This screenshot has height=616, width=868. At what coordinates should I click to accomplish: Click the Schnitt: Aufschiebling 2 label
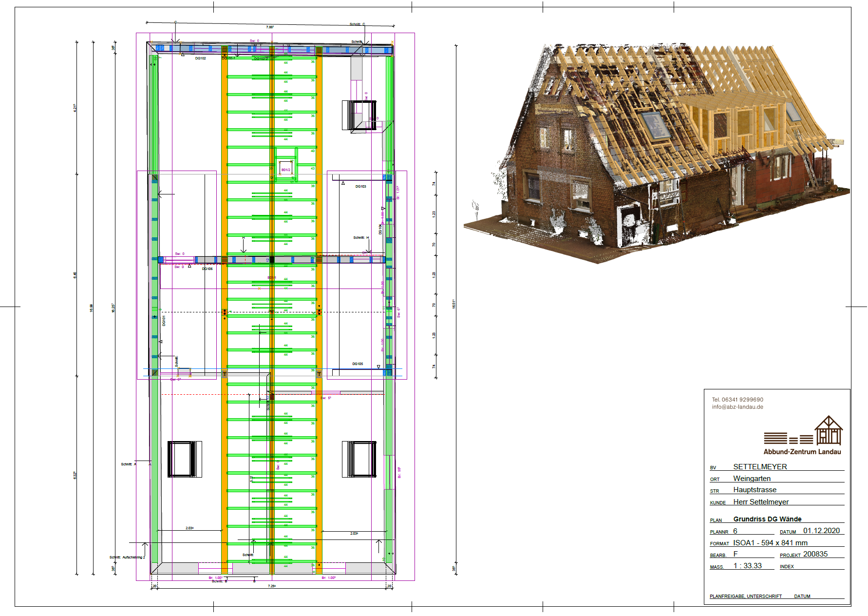127,557
